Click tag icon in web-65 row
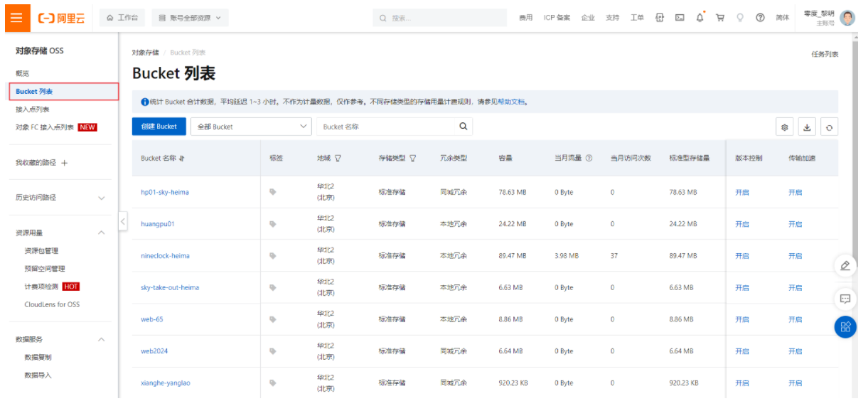 point(272,319)
